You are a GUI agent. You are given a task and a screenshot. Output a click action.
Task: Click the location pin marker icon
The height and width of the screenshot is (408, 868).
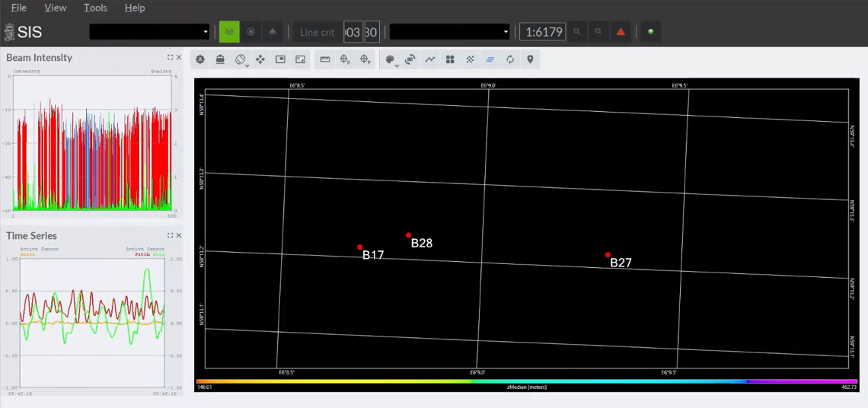pyautogui.click(x=530, y=59)
